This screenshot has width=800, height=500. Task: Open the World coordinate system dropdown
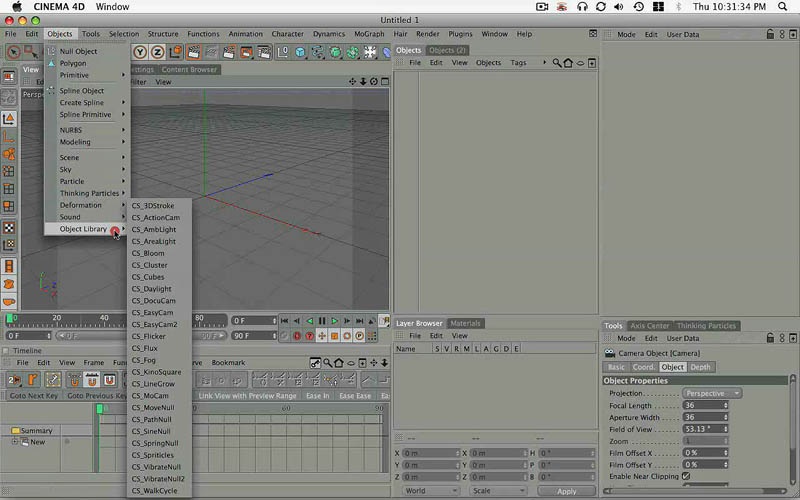(x=430, y=491)
